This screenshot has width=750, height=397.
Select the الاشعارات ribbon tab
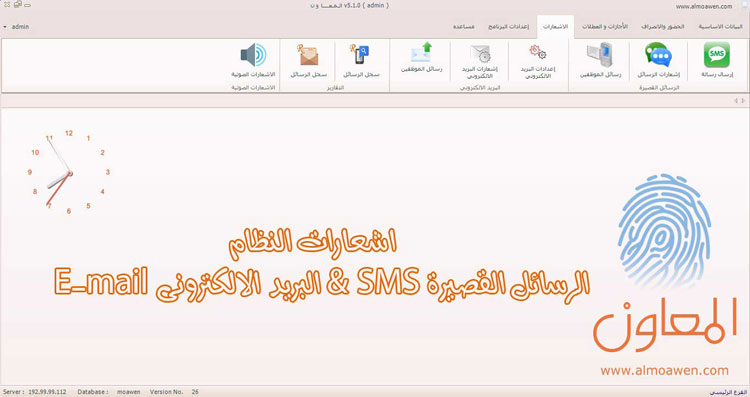(x=555, y=27)
